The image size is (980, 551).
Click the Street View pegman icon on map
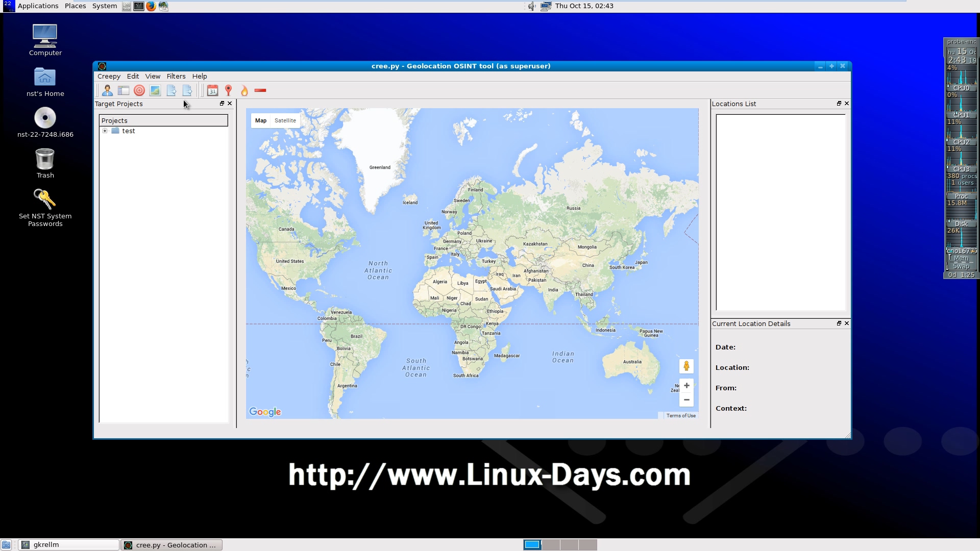(687, 366)
